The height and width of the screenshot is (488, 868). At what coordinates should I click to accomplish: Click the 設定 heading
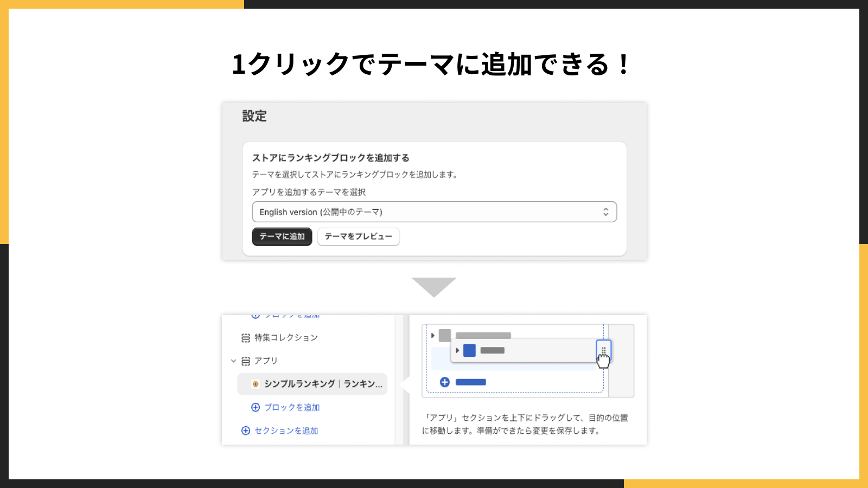[254, 116]
